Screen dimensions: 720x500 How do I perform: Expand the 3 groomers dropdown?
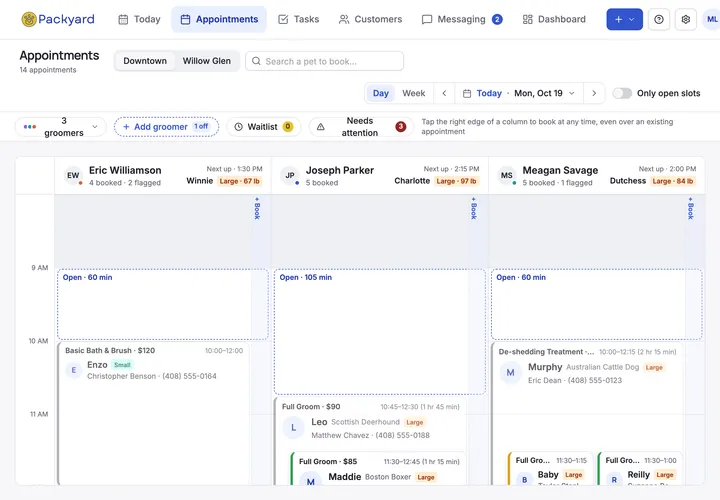[61, 127]
